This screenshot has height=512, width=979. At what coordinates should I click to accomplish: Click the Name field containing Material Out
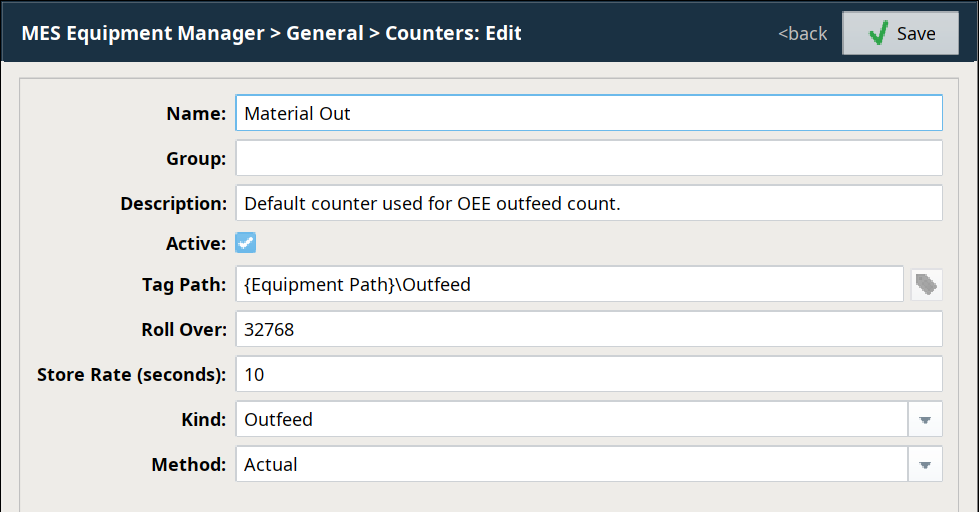[589, 113]
